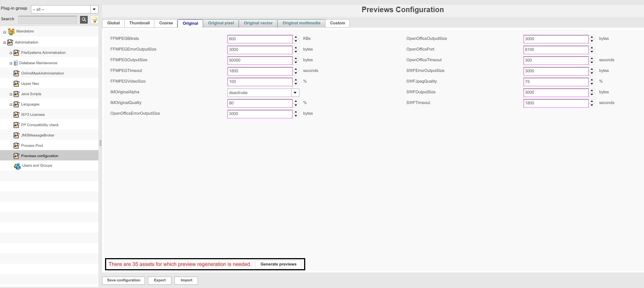
Task: Click the OpenOfficeOutputSize value field
Action: (x=556, y=39)
